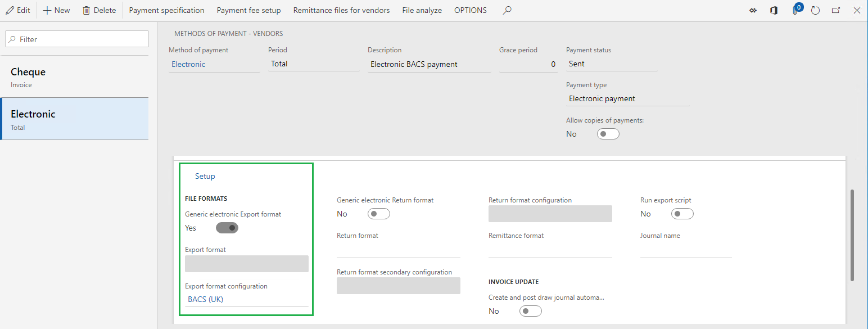Open Payment fee setup

pos(248,10)
